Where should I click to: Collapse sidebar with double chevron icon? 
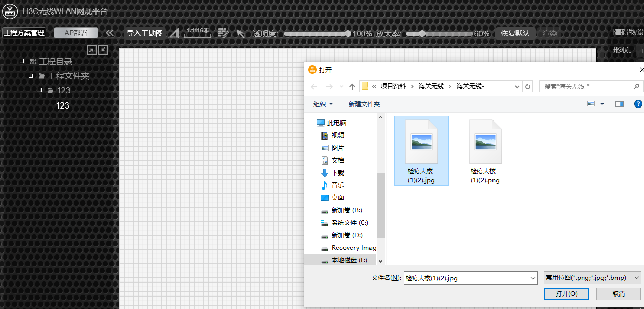click(x=109, y=33)
